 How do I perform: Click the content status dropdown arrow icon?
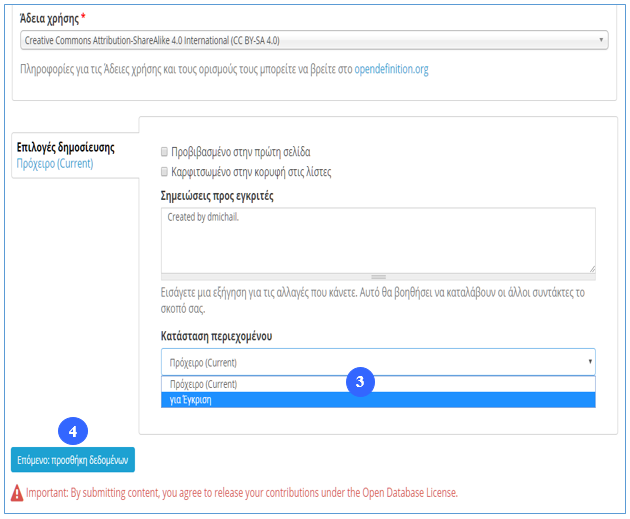pyautogui.click(x=589, y=362)
